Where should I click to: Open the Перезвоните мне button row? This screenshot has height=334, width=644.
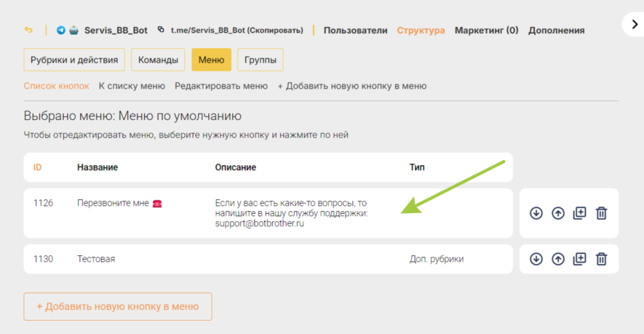click(268, 213)
